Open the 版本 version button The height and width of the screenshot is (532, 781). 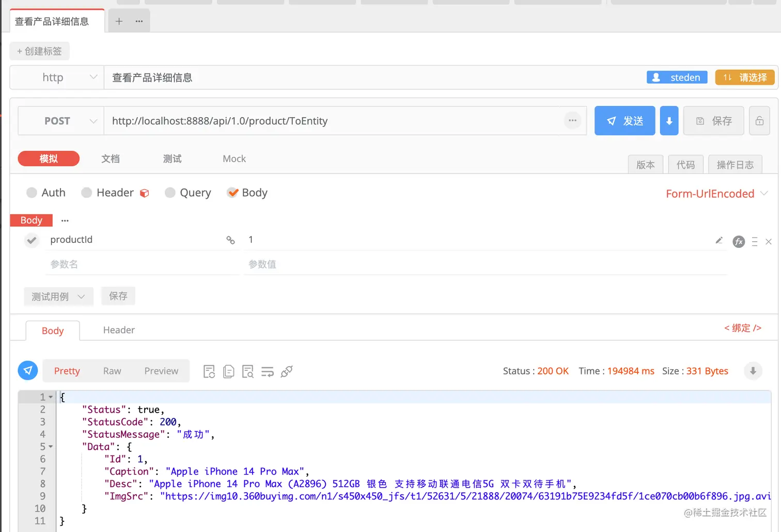coord(646,164)
